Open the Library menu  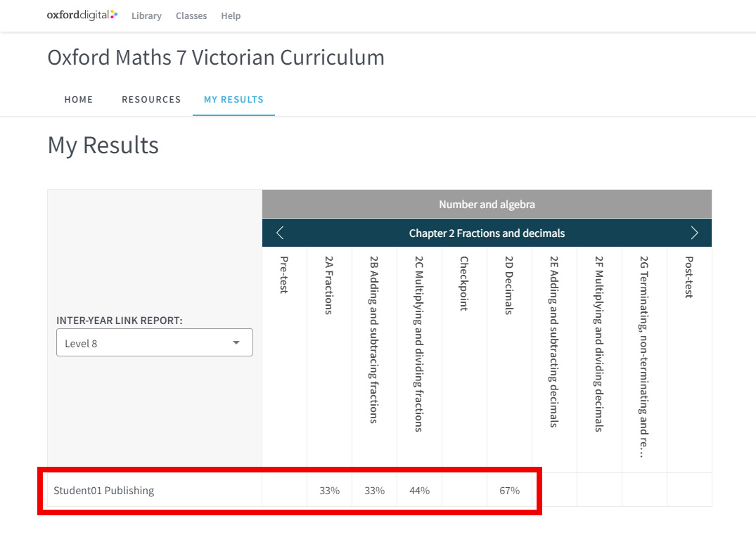click(x=146, y=15)
